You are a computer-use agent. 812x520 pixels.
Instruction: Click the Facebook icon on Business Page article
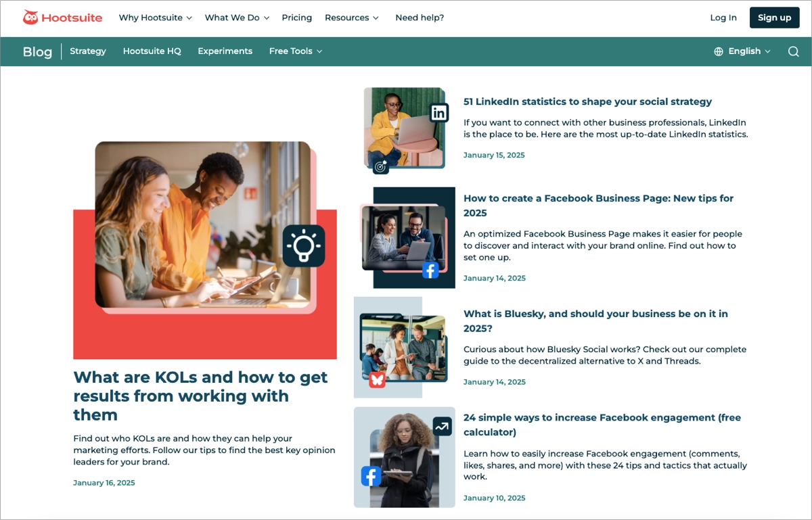tap(430, 270)
